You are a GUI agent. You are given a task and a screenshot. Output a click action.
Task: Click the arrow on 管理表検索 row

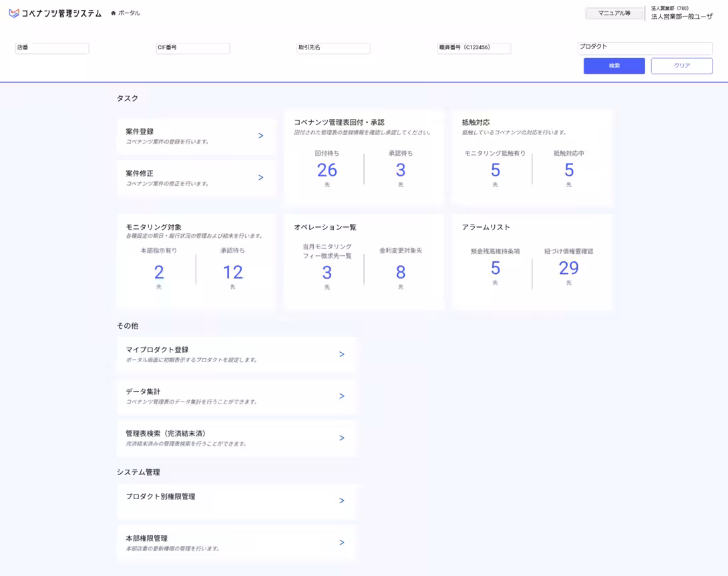342,438
